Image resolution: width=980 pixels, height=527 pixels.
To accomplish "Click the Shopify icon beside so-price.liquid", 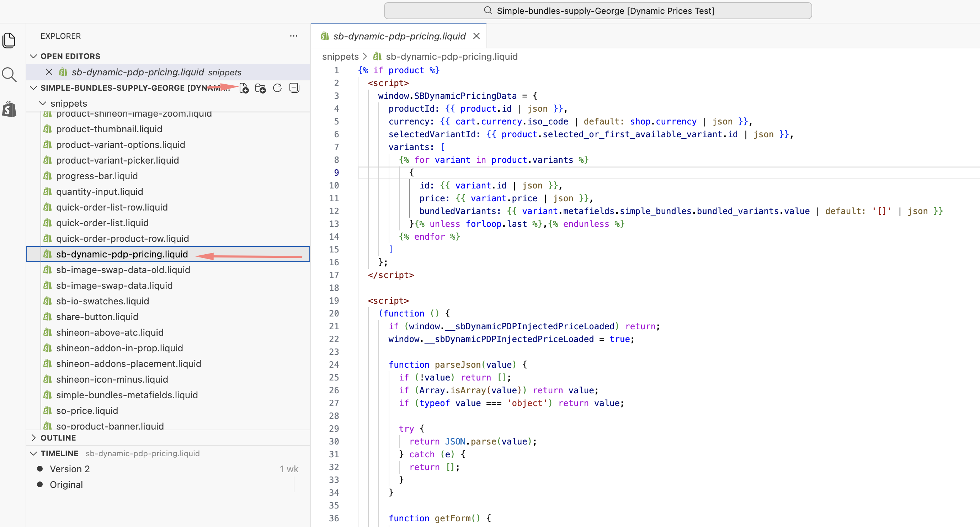I will [x=48, y=410].
